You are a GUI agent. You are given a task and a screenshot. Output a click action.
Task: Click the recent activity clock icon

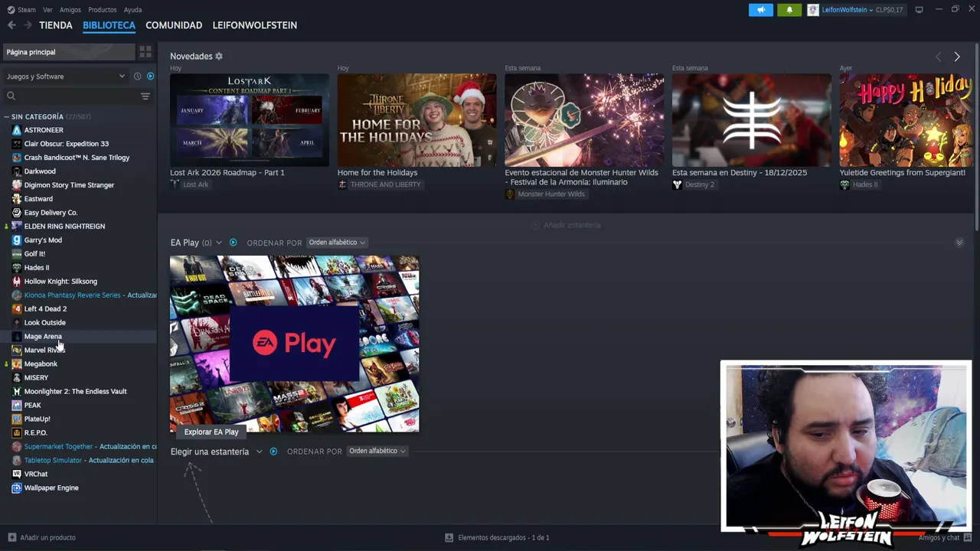click(x=137, y=77)
